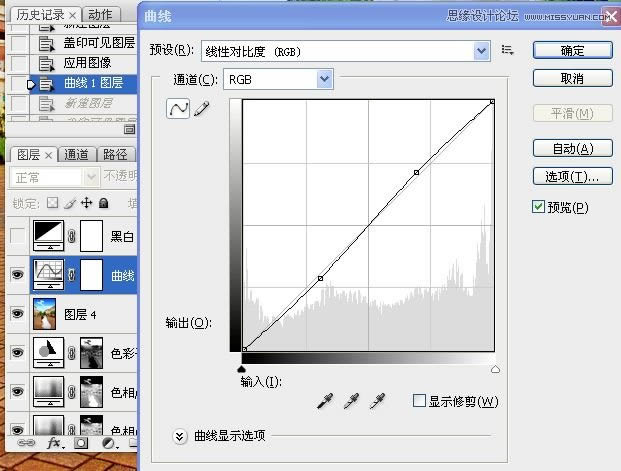Pick the black point eyedropper
The height and width of the screenshot is (471, 621).
pos(325,401)
